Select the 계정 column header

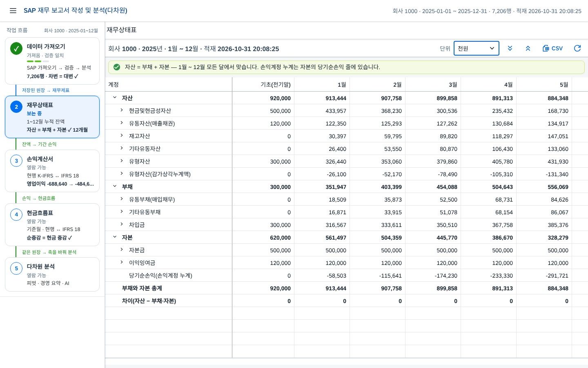(x=169, y=85)
